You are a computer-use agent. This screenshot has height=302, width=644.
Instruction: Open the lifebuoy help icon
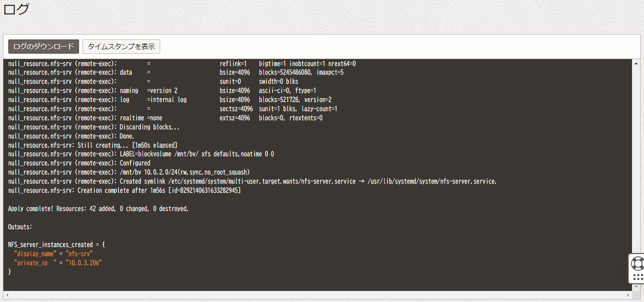[x=638, y=264]
